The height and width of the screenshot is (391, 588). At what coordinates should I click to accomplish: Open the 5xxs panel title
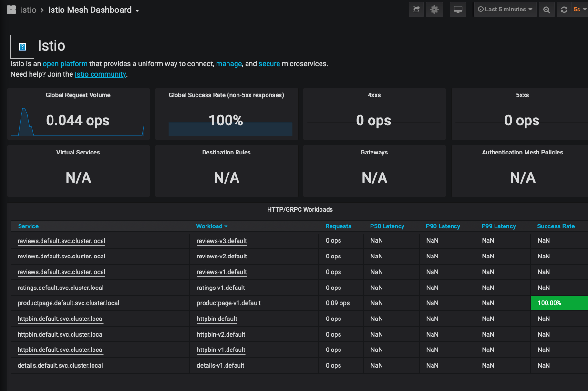(523, 95)
